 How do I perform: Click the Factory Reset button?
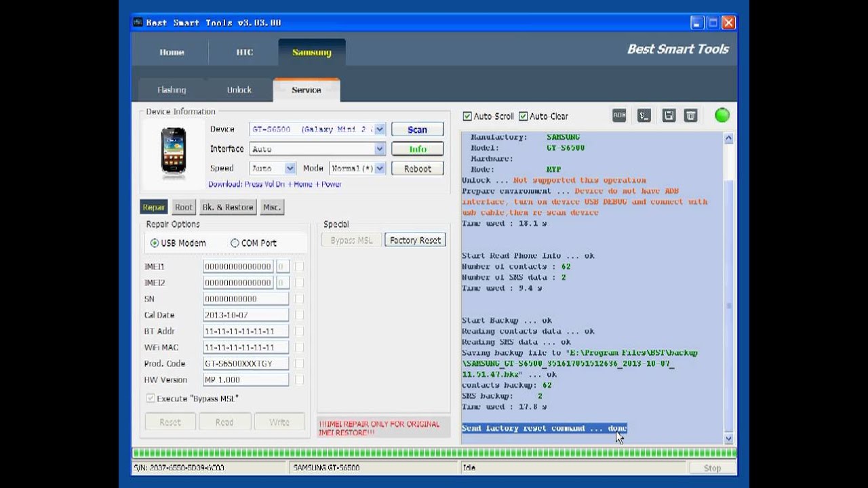tap(415, 240)
